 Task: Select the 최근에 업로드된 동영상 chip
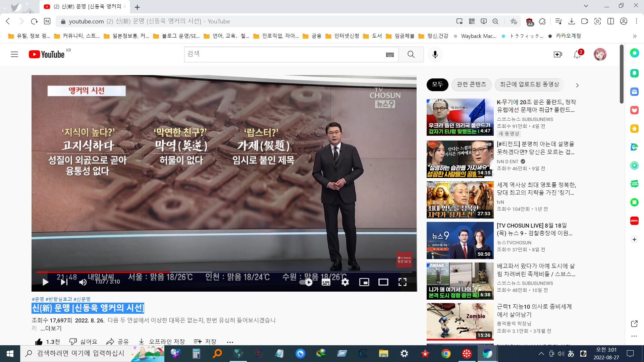tap(530, 84)
